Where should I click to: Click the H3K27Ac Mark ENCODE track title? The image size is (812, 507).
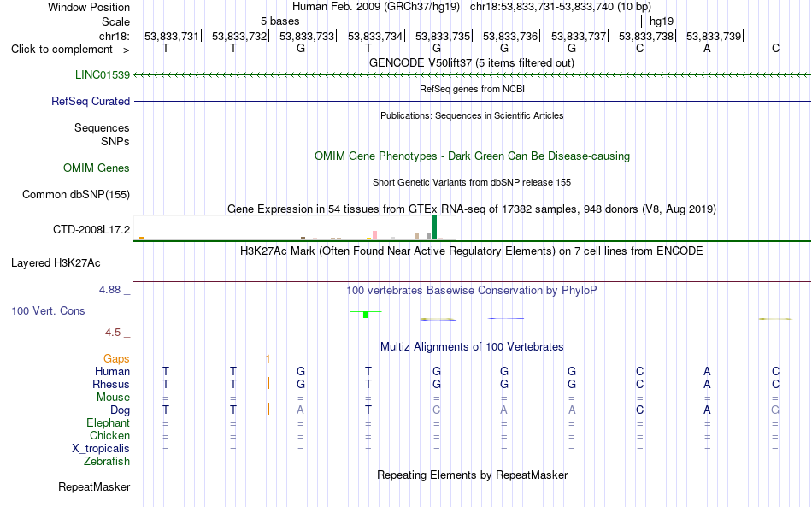tap(471, 251)
